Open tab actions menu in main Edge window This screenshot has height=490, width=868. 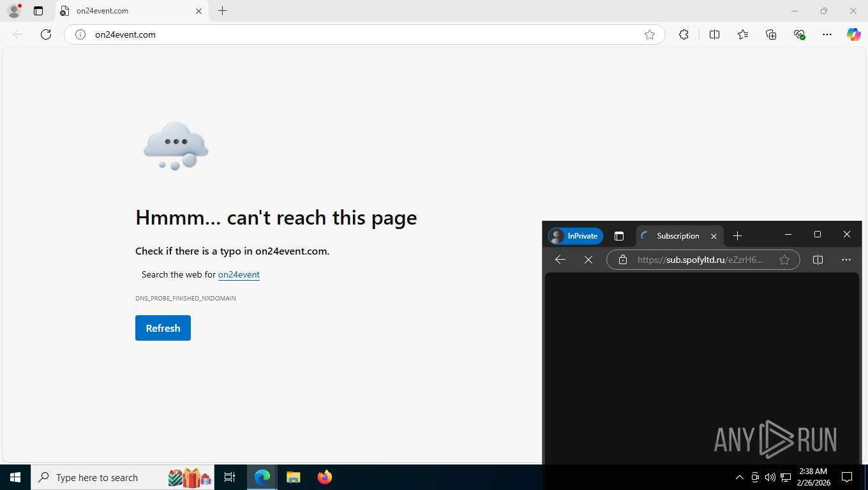click(x=38, y=11)
